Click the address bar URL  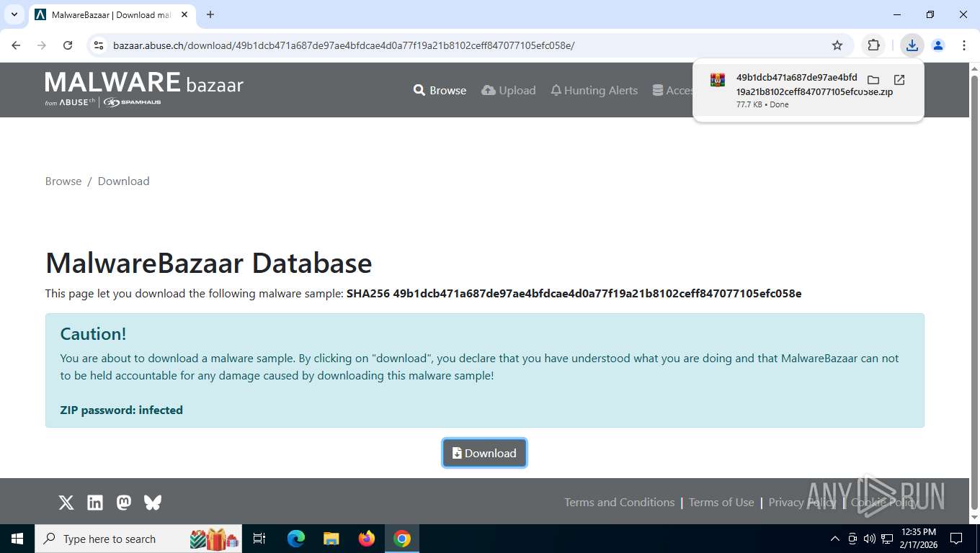tap(344, 45)
